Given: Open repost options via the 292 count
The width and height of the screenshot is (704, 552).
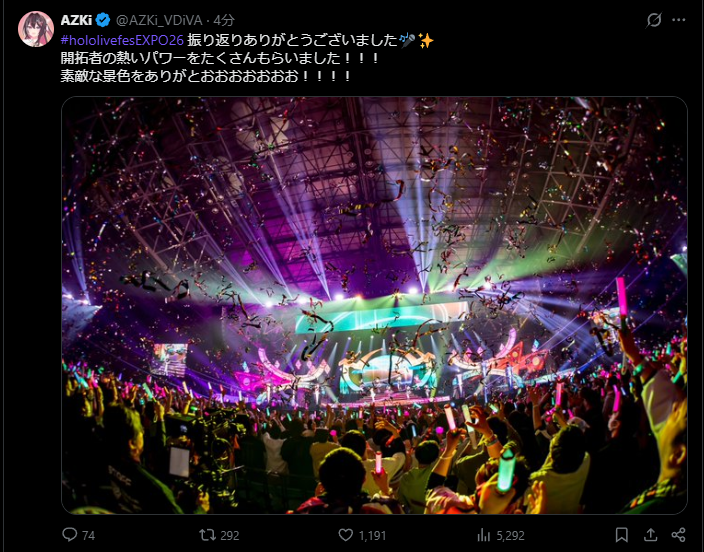Looking at the screenshot, I should pyautogui.click(x=230, y=536).
